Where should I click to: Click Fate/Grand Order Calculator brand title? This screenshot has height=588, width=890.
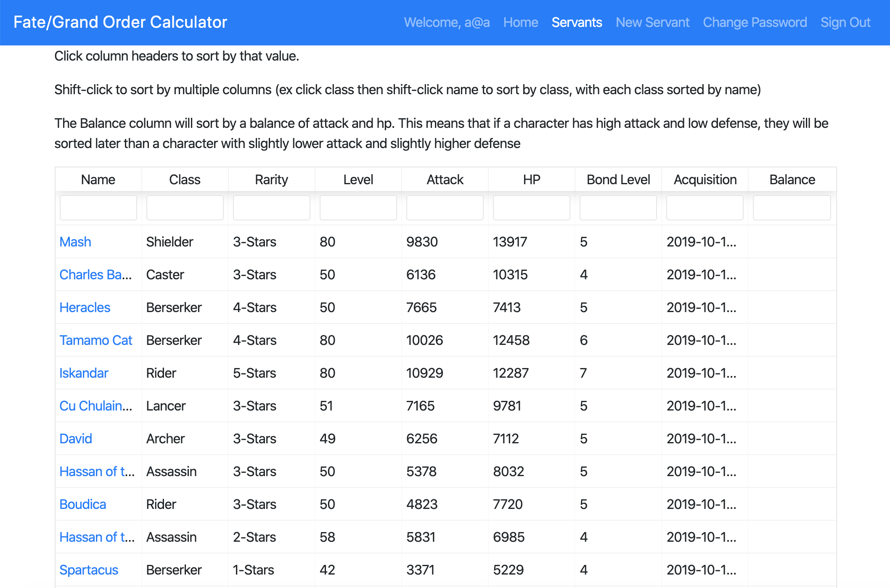pyautogui.click(x=120, y=22)
